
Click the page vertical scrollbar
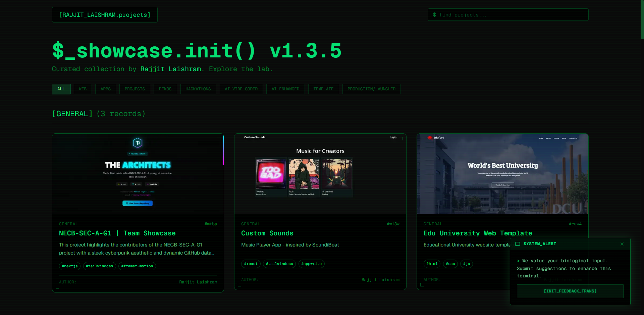[x=642, y=20]
